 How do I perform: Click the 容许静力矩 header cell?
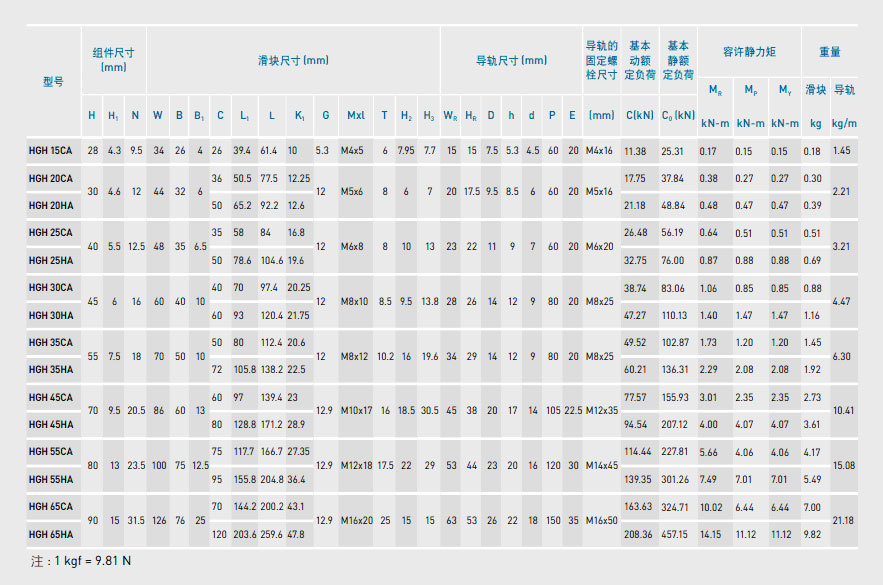point(749,52)
